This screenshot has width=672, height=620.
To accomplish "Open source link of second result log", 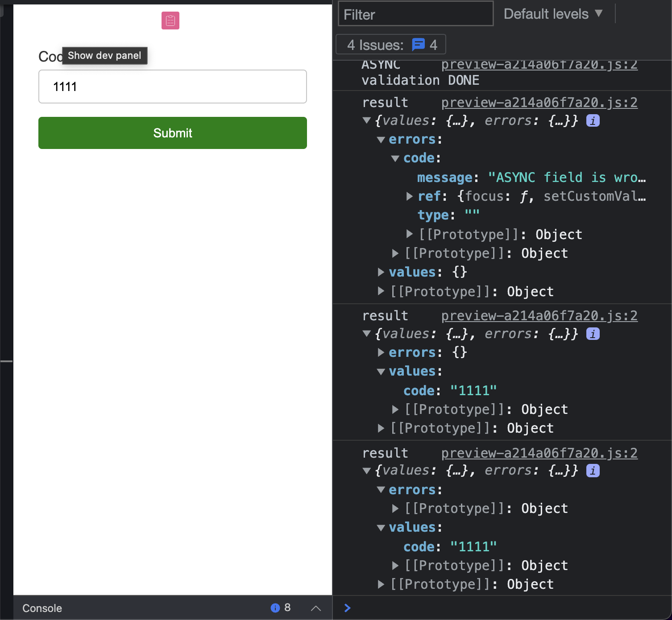I will [539, 316].
